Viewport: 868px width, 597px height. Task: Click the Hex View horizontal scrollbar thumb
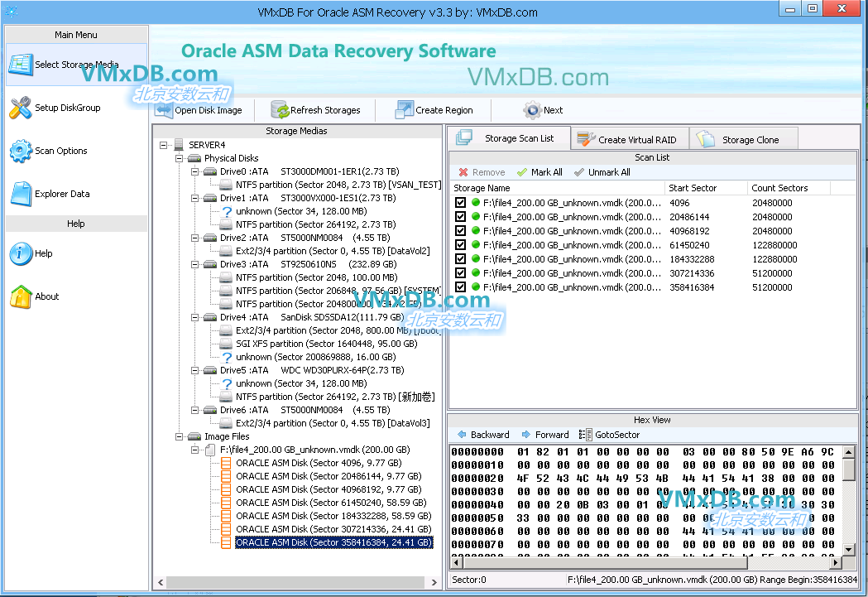[605, 563]
